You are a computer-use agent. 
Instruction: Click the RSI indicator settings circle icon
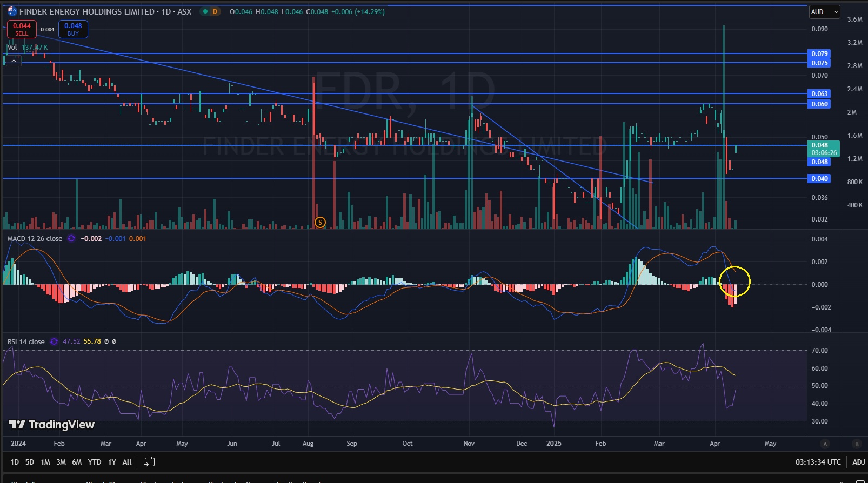(54, 341)
